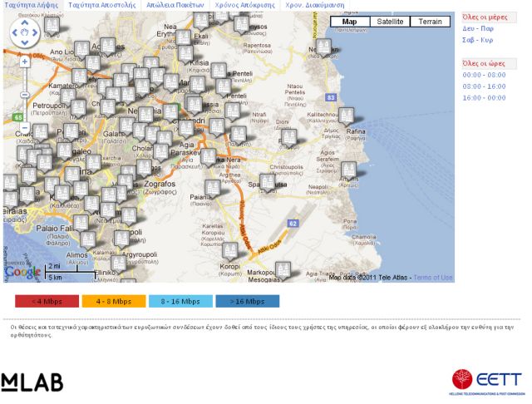This screenshot has height=404, width=532.
Task: Click the building marker near Koropi
Action: point(230,249)
